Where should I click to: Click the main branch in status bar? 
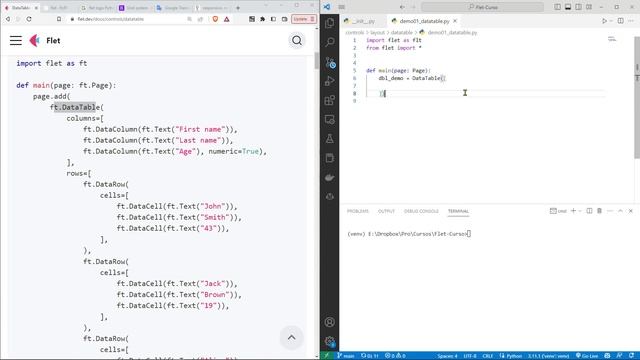(x=346, y=356)
